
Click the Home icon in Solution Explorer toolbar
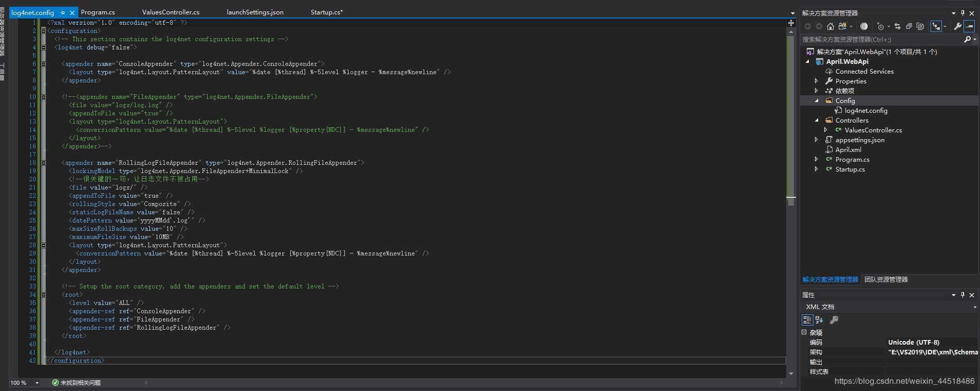[830, 26]
